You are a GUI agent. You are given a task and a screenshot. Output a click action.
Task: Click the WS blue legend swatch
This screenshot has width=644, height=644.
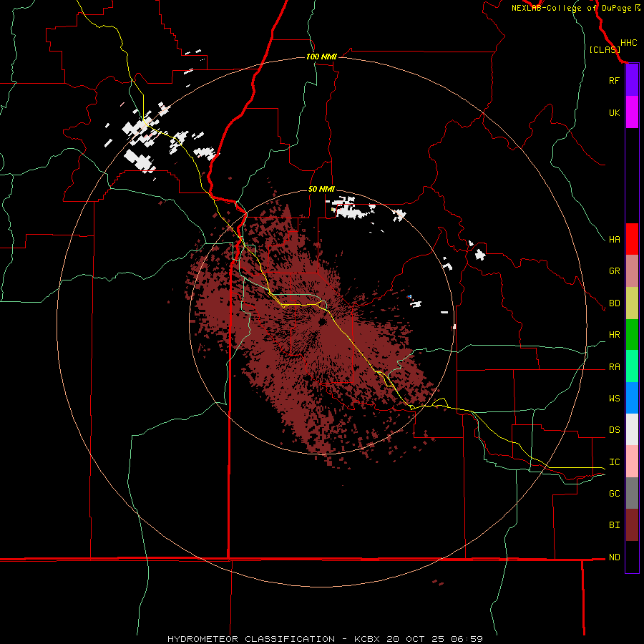632,398
